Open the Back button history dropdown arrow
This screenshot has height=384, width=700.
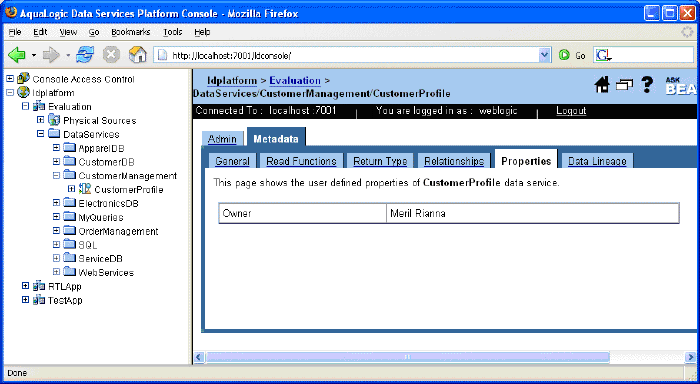[x=33, y=55]
